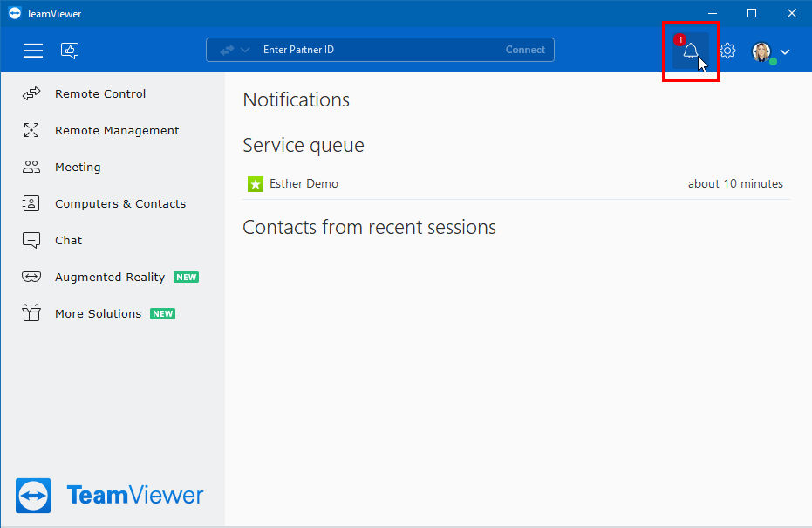Expand the account dropdown chevron

785,51
